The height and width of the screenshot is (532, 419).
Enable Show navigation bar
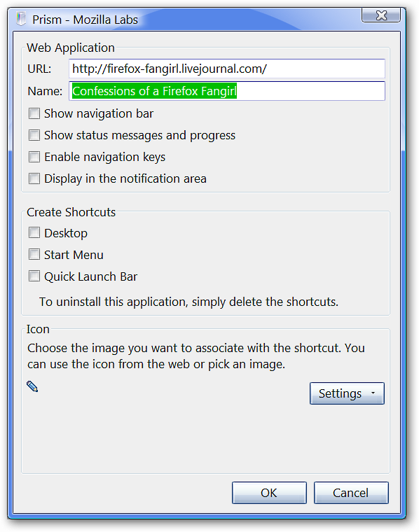coord(34,113)
